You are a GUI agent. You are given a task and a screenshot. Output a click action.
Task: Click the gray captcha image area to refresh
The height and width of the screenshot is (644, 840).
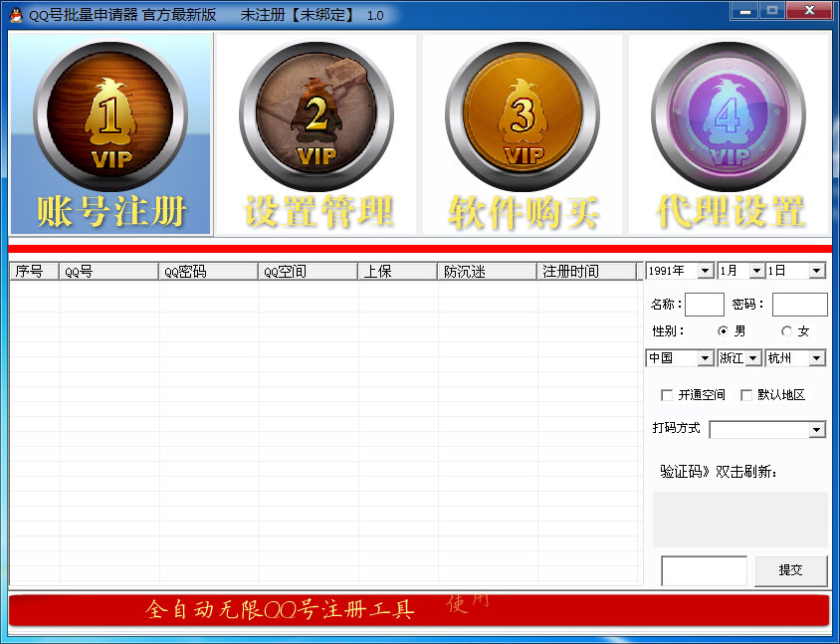tap(739, 520)
